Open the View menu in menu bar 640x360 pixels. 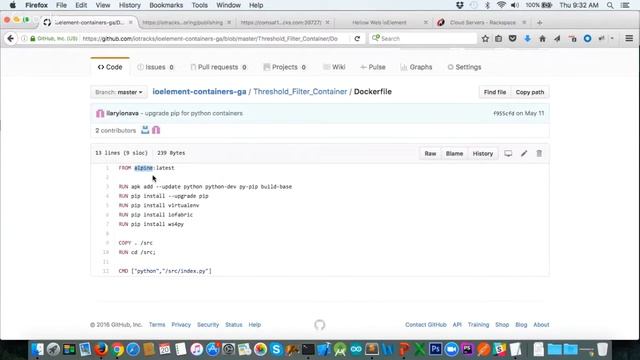(103, 5)
